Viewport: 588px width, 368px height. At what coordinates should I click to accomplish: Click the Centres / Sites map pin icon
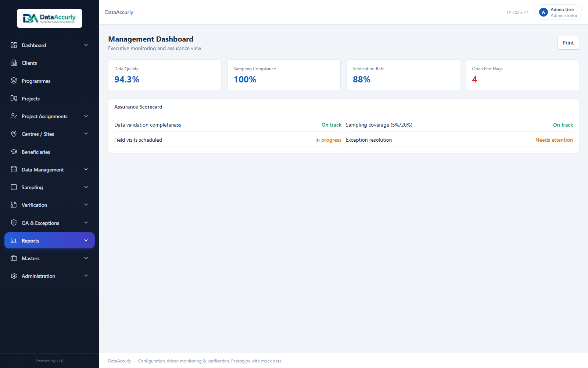(x=14, y=134)
